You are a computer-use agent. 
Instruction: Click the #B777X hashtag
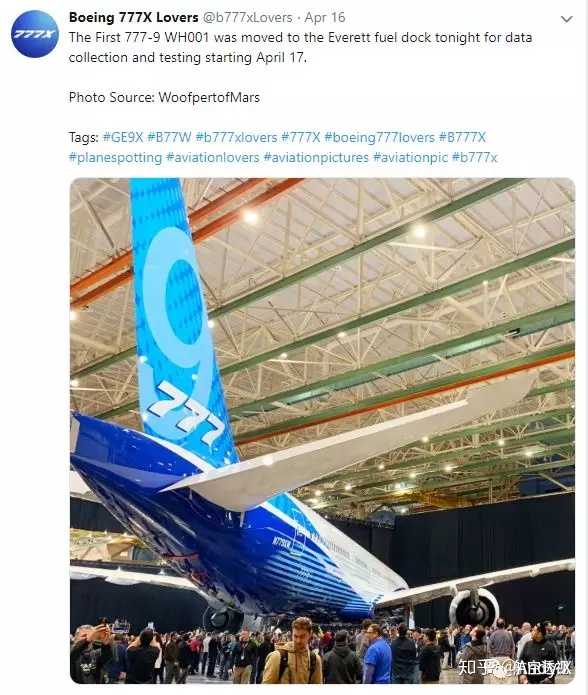click(462, 137)
